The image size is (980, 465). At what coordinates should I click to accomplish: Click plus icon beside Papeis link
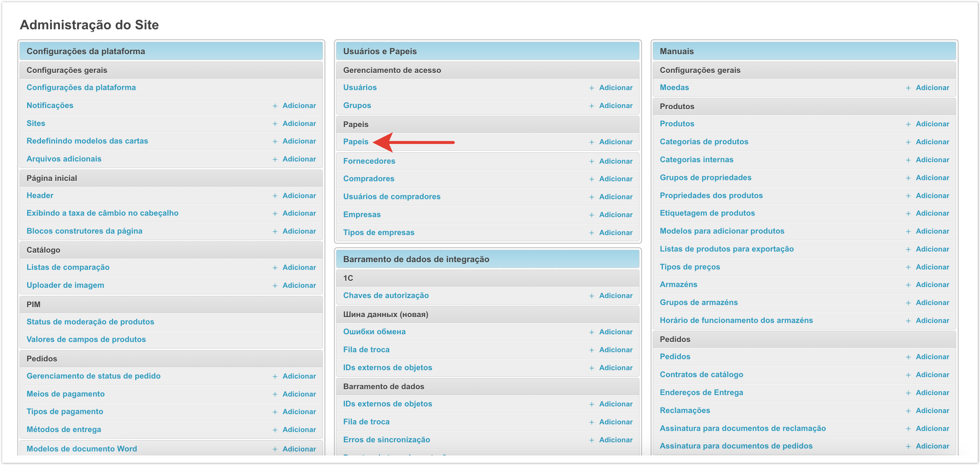click(x=591, y=142)
